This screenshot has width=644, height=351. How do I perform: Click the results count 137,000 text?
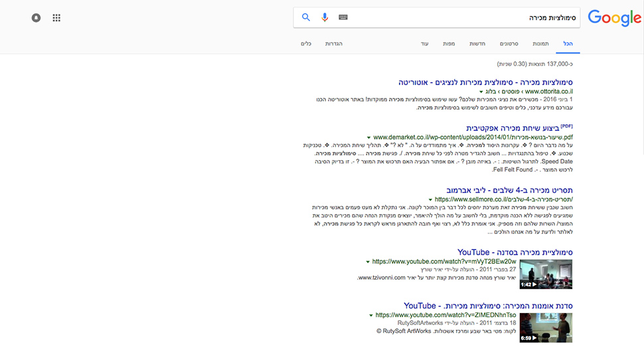(x=534, y=64)
